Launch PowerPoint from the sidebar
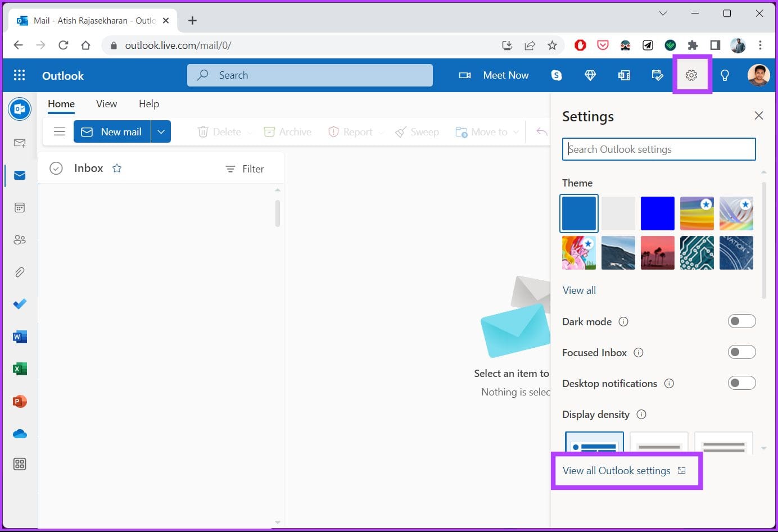The height and width of the screenshot is (532, 778). click(x=20, y=401)
